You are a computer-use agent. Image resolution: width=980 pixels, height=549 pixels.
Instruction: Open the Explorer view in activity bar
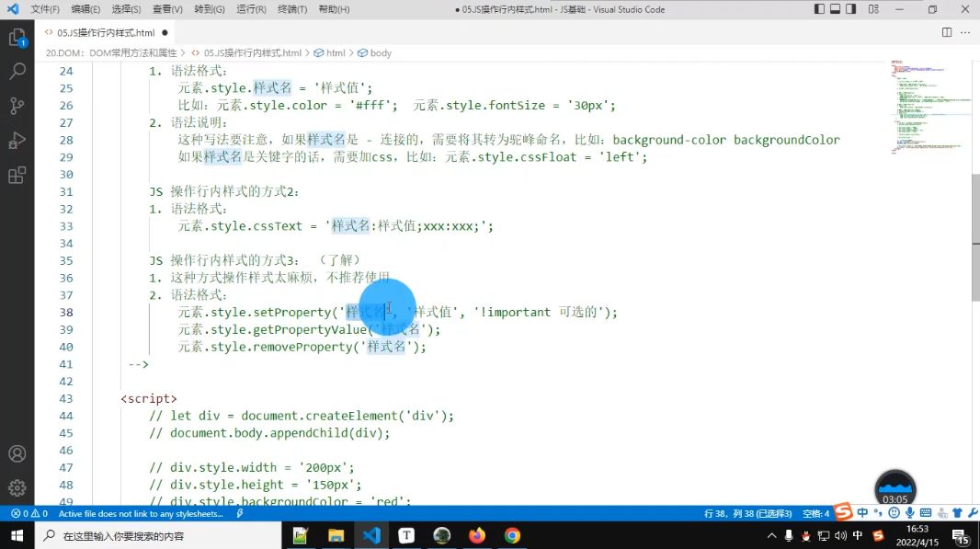coord(17,38)
